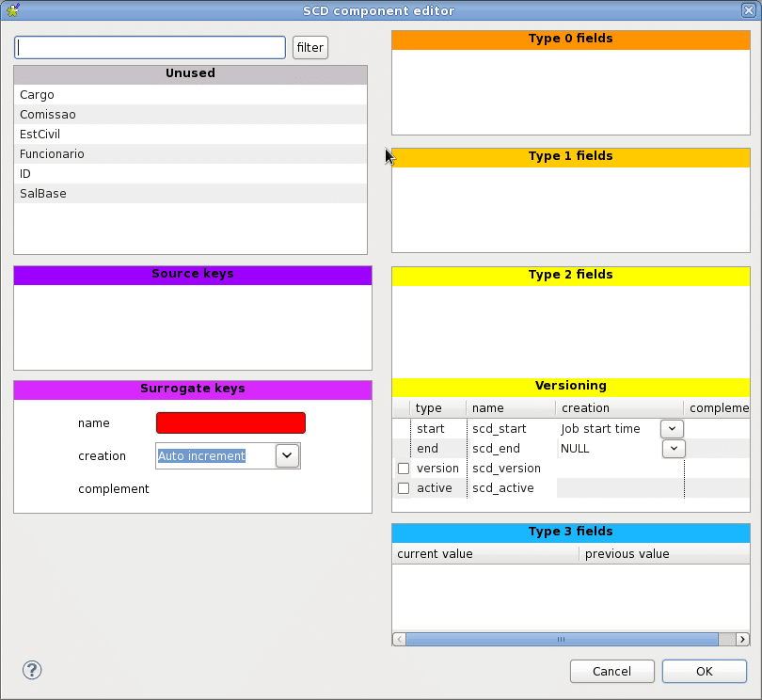Click the scd_start name cell
762x700 pixels.
click(500, 429)
